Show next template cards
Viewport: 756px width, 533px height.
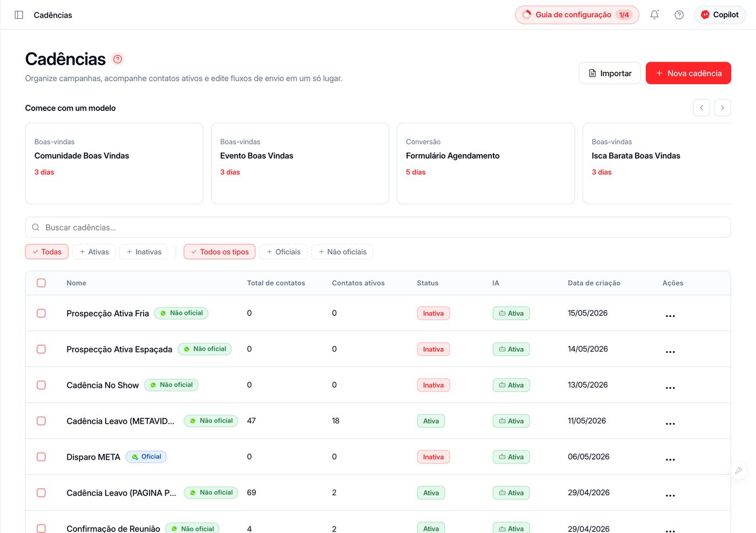click(x=723, y=108)
